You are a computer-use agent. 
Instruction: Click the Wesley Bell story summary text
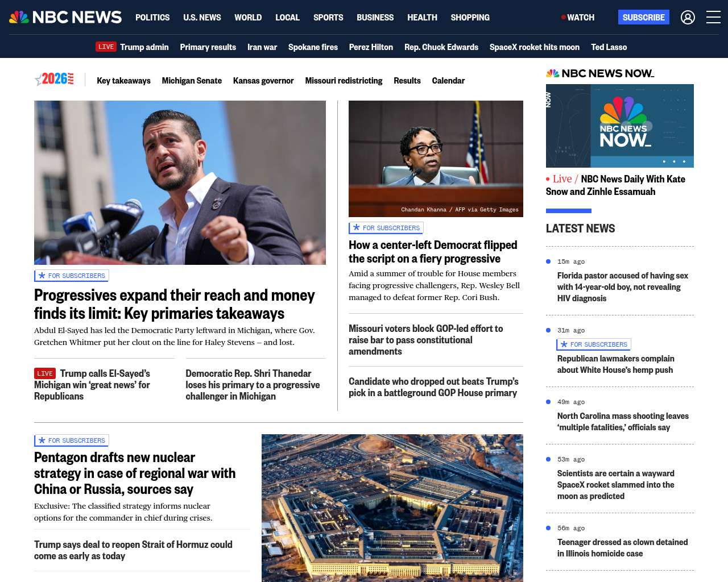434,285
